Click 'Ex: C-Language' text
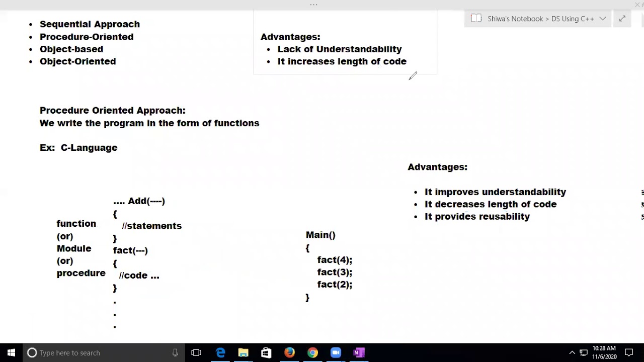 [x=78, y=147]
